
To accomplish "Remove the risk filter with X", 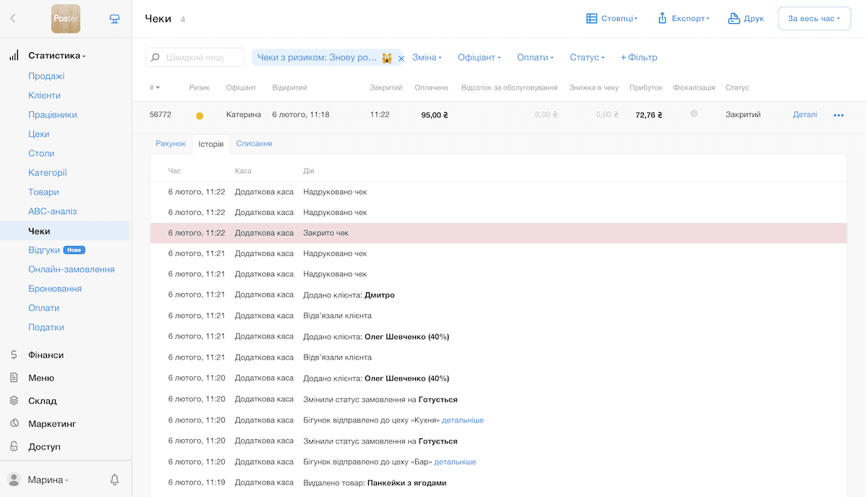I will pyautogui.click(x=401, y=58).
